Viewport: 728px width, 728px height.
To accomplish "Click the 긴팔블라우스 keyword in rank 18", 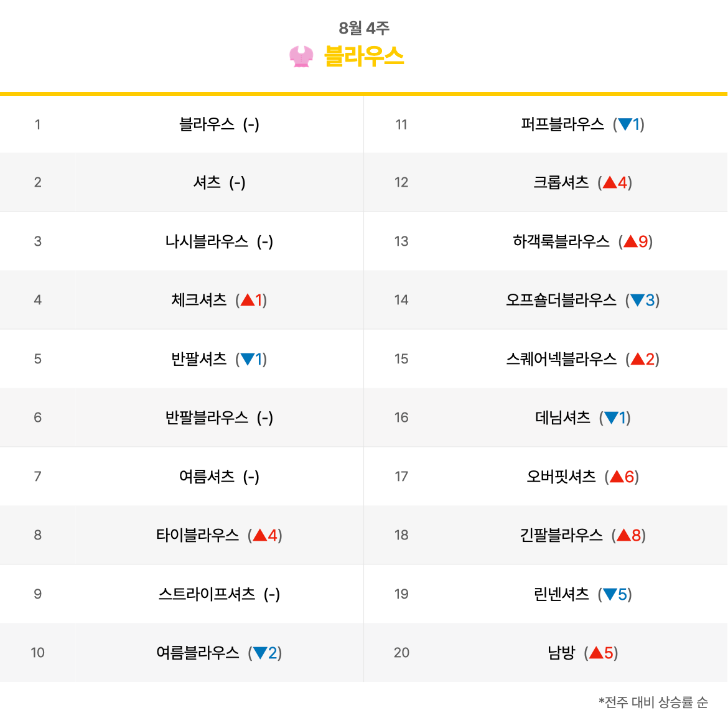I will pyautogui.click(x=561, y=535).
